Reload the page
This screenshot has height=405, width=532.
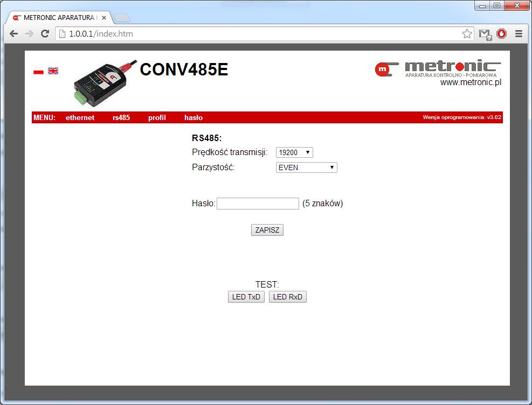point(45,33)
